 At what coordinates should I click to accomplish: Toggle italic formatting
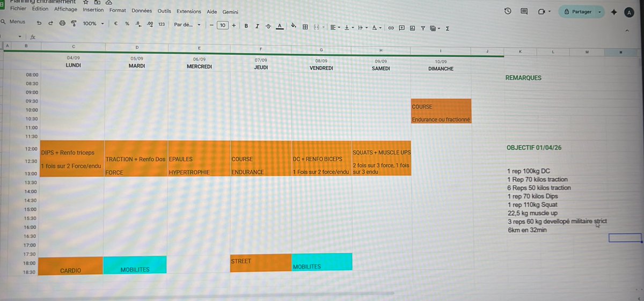tap(257, 25)
